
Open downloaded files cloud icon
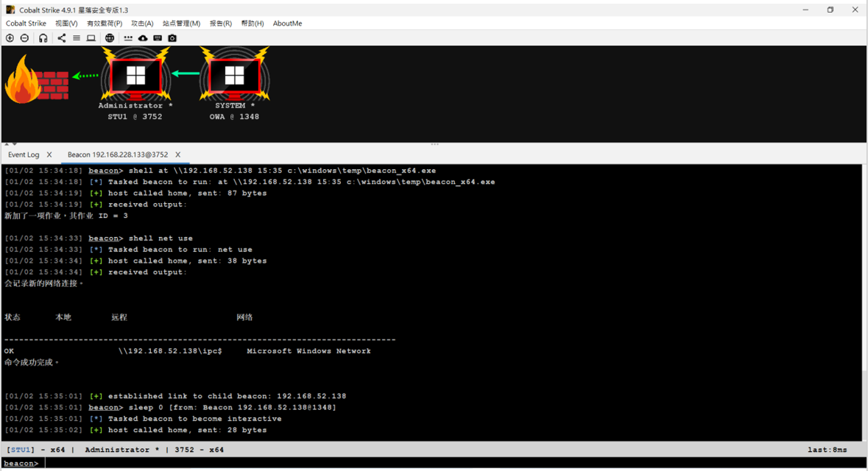click(x=143, y=38)
